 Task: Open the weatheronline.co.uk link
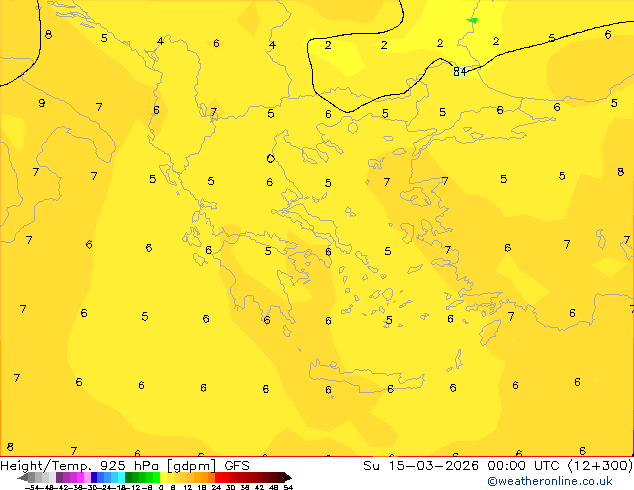point(549,481)
